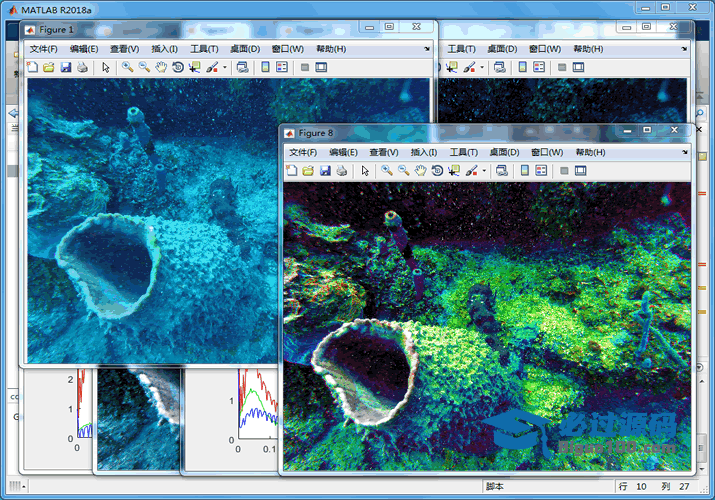Open 工具(T) menu in Figure 1
Viewport: 715px width, 500px height.
tap(204, 48)
